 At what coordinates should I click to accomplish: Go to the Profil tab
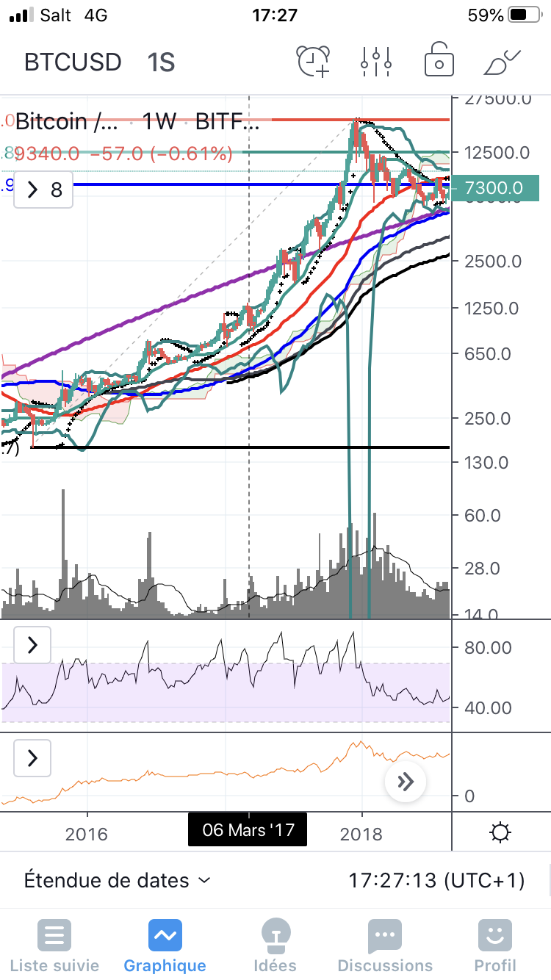point(494,936)
